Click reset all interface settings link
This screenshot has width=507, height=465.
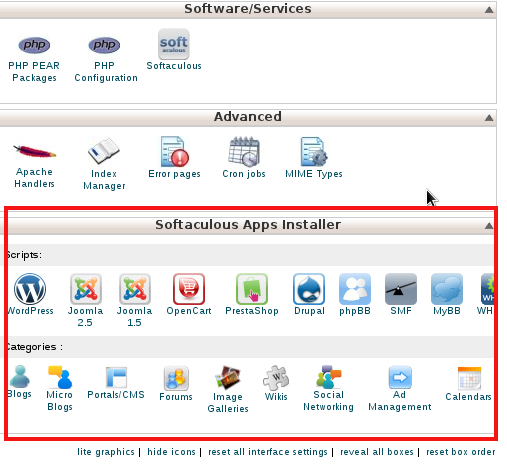click(x=268, y=452)
